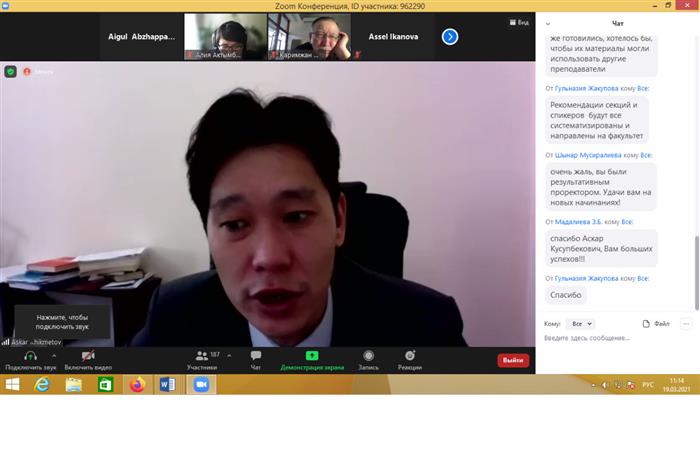Click the Запись record icon

pyautogui.click(x=368, y=356)
